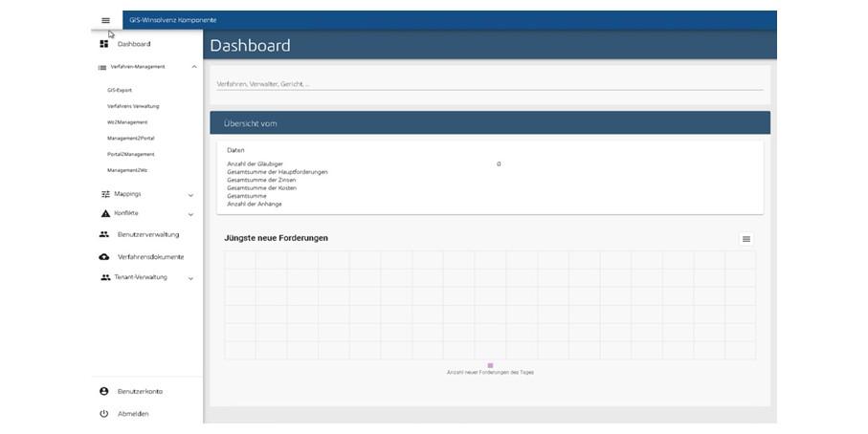Expand the Konflikte submenu chevron
The width and height of the screenshot is (868, 434).
(x=191, y=214)
